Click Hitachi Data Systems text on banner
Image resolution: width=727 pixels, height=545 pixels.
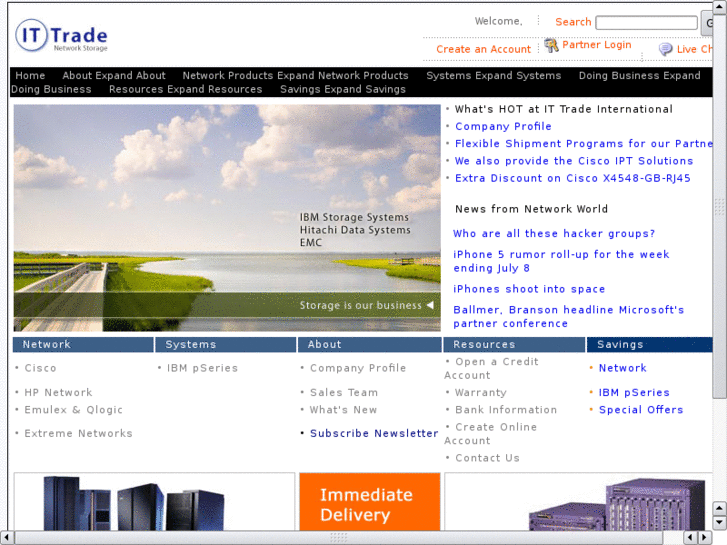coord(355,230)
